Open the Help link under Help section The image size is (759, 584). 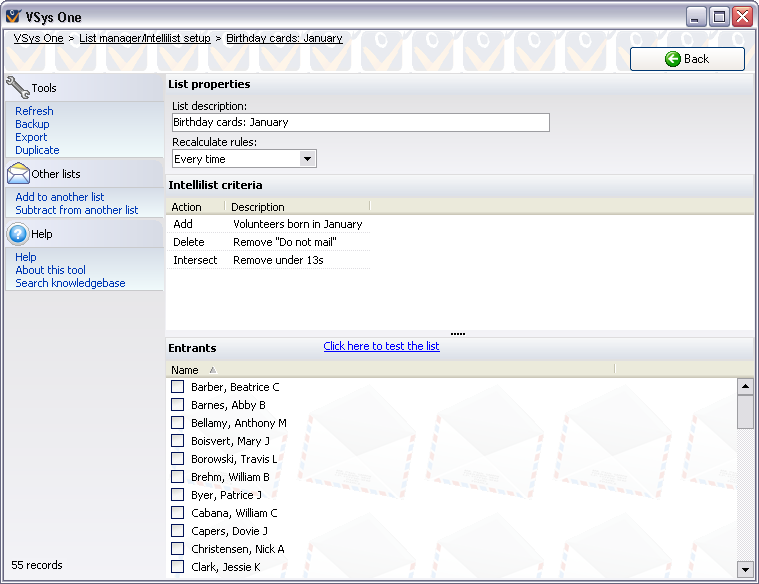pyautogui.click(x=26, y=257)
